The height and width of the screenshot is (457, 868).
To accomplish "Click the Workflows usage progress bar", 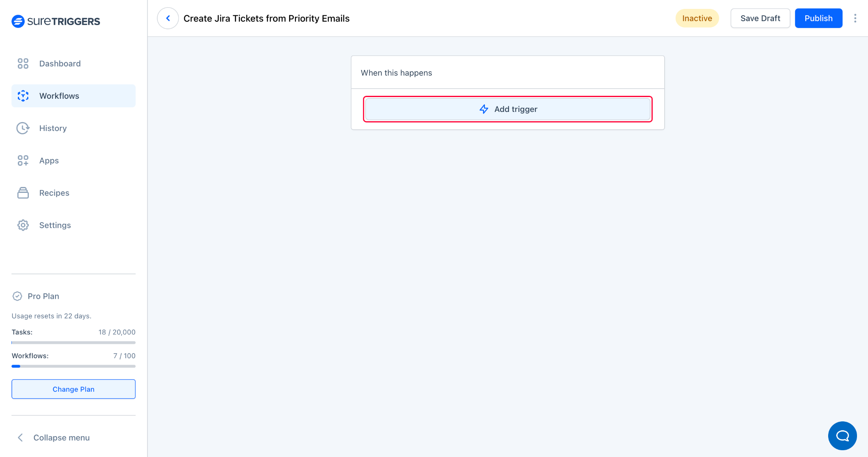I will point(73,366).
